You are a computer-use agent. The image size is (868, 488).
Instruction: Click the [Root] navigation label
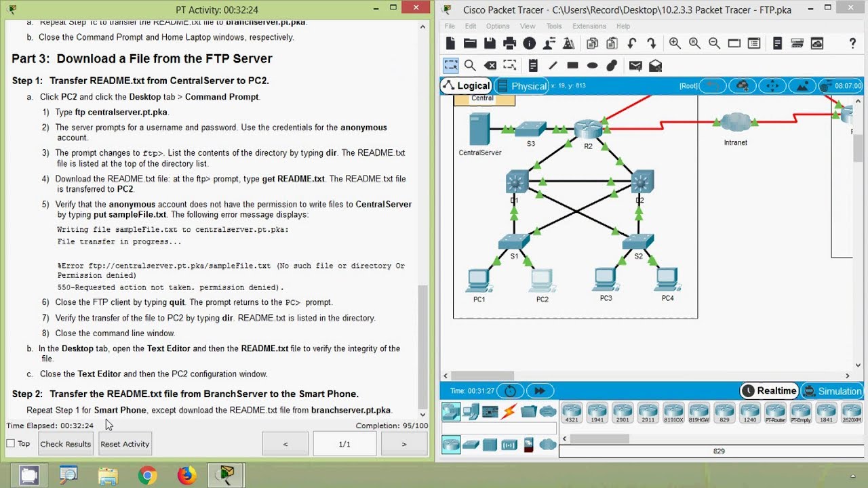(x=688, y=86)
